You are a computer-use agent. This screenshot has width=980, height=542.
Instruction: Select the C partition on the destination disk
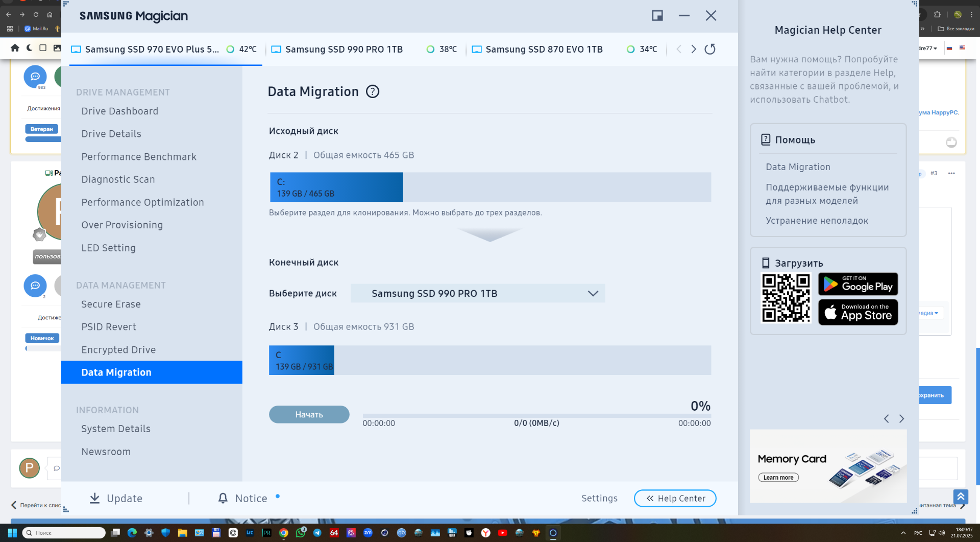tap(302, 360)
